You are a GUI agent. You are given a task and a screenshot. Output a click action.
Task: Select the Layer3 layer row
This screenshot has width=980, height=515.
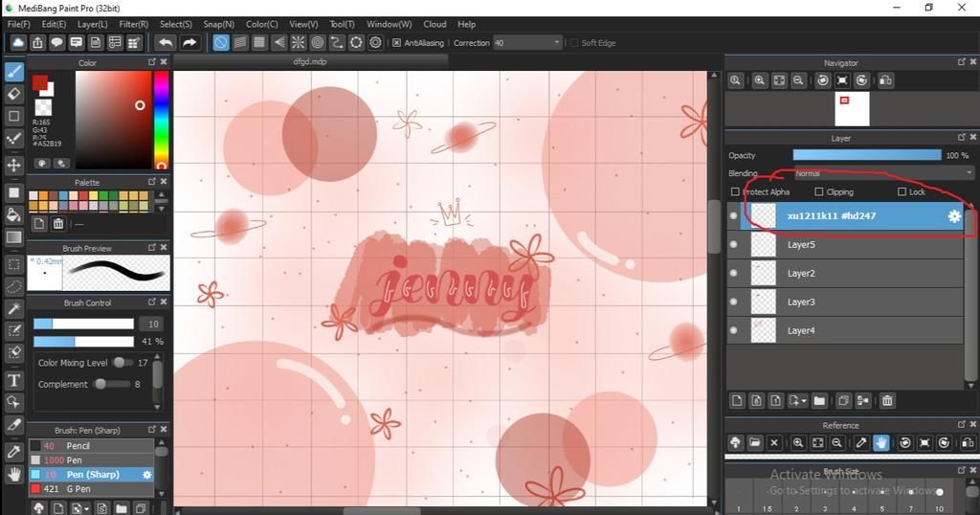click(845, 302)
